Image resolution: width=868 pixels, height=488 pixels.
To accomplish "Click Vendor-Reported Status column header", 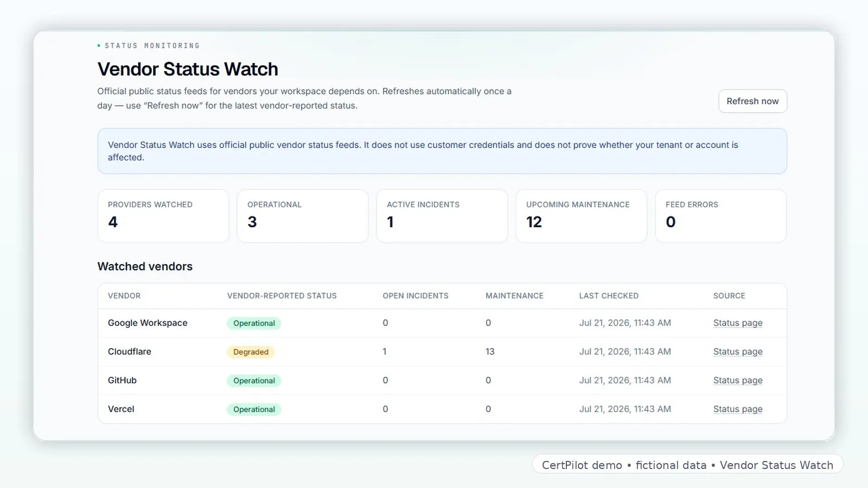I will pyautogui.click(x=282, y=296).
